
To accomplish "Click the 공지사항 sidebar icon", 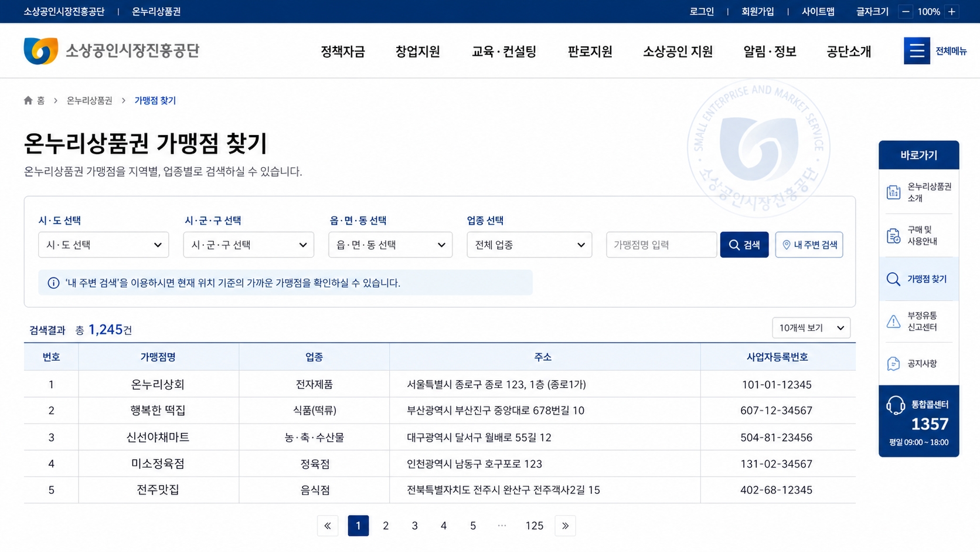I will coord(893,364).
